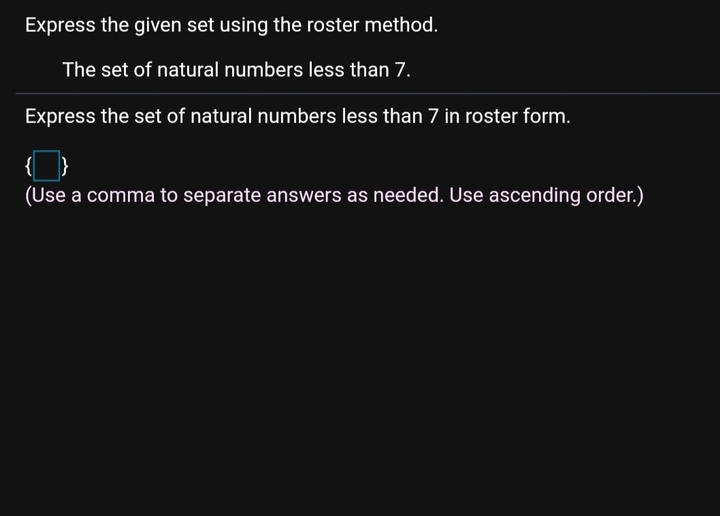Click the words 'given set' in top line
The height and width of the screenshot is (516, 720).
point(174,25)
